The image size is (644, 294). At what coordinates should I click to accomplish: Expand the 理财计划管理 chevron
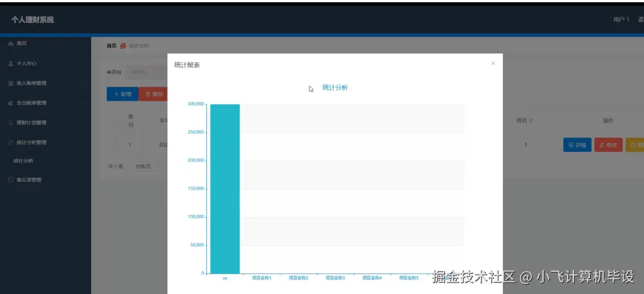tap(82, 123)
